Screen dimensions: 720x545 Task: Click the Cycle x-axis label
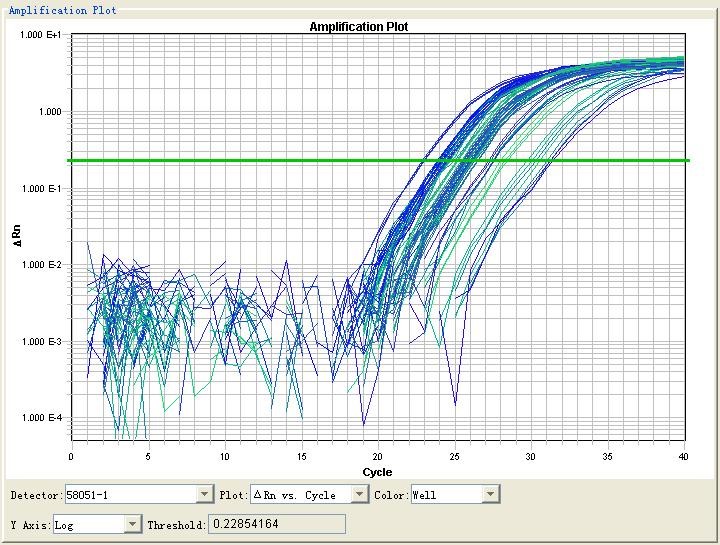tap(377, 472)
